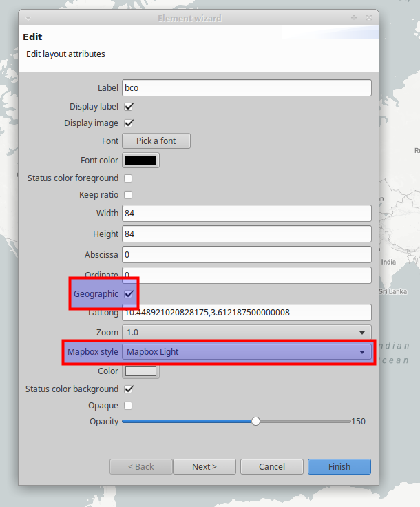Open the black Font color swatch
420x507 pixels.
pos(140,161)
